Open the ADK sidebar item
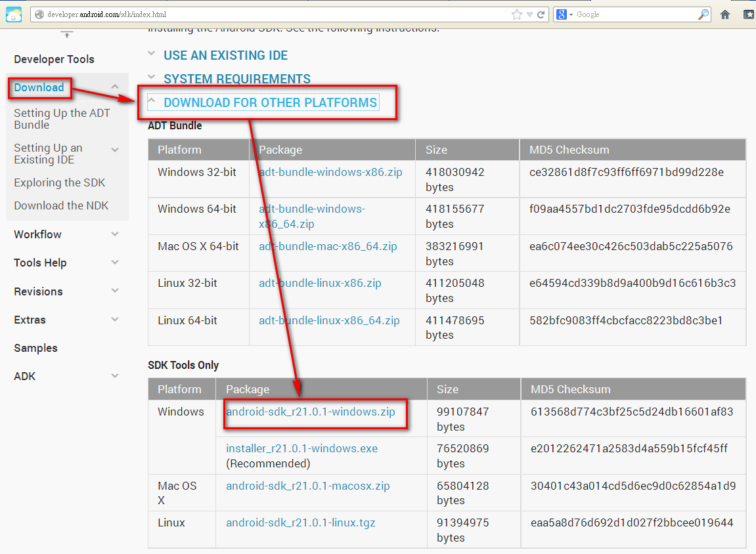Screen dimensions: 756x554 point(24,376)
